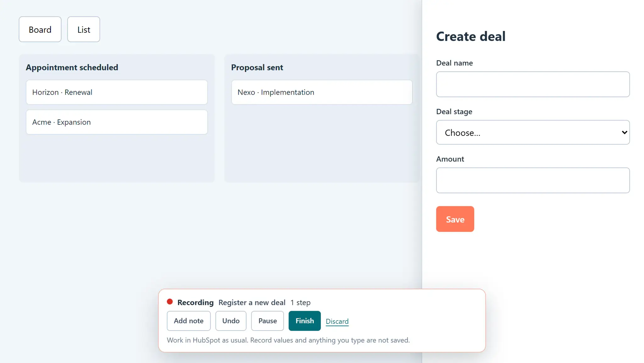This screenshot has height=363, width=644.
Task: Pause the recording
Action: (x=268, y=321)
